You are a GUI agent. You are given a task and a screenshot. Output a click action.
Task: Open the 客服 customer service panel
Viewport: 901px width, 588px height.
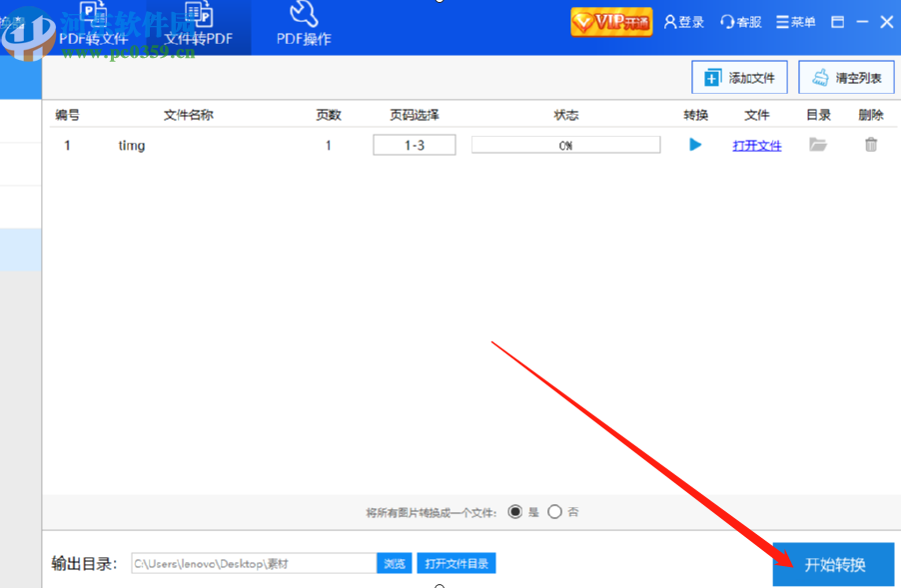(x=739, y=21)
